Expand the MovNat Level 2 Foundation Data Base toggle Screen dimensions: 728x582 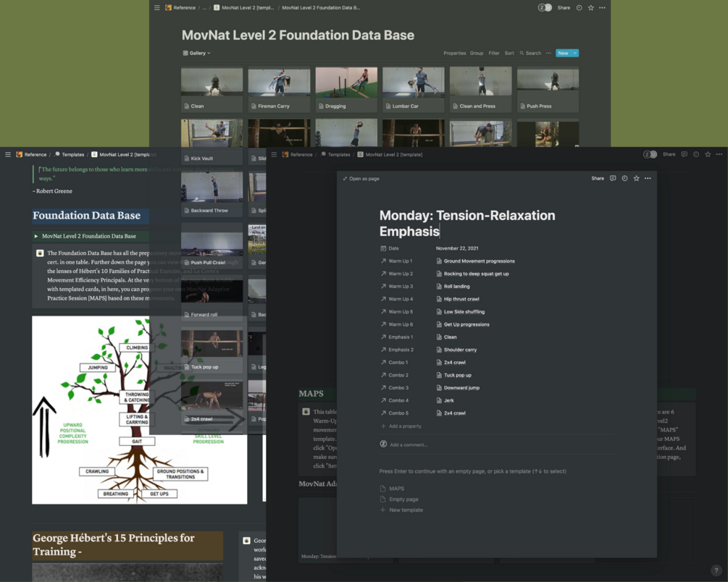(x=36, y=236)
